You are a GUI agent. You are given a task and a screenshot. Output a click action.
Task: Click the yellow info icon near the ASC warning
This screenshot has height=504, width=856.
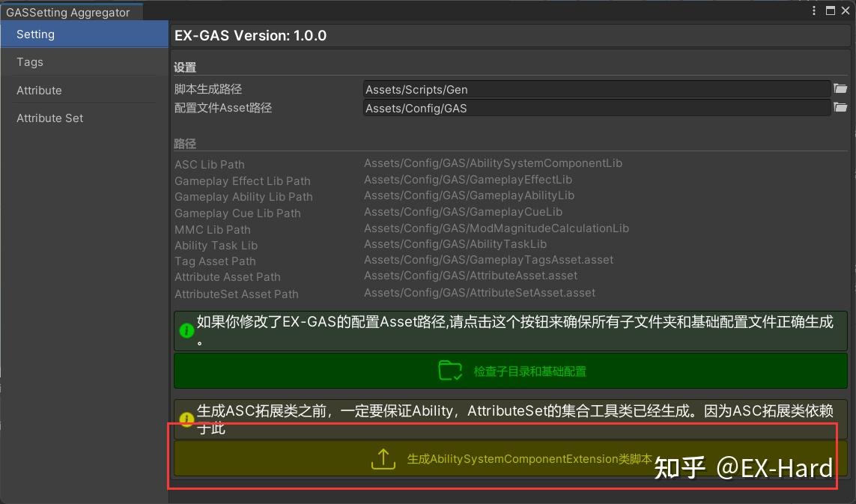click(x=186, y=419)
